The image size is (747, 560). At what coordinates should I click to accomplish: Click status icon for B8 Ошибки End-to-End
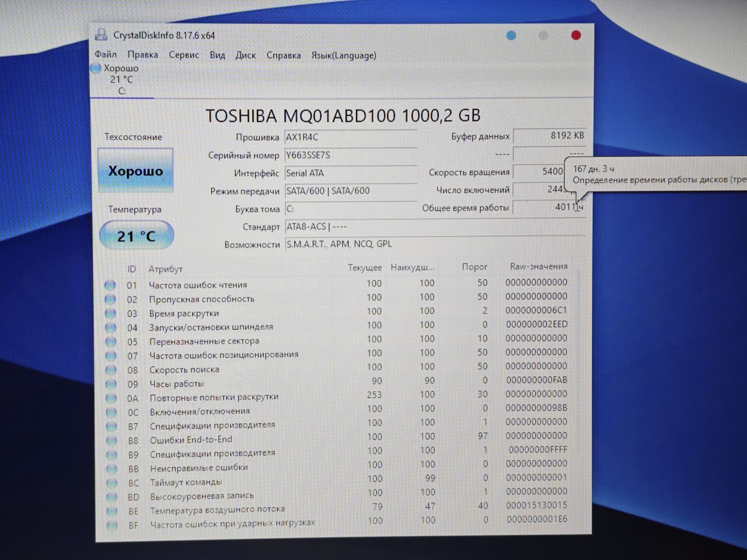point(112,440)
